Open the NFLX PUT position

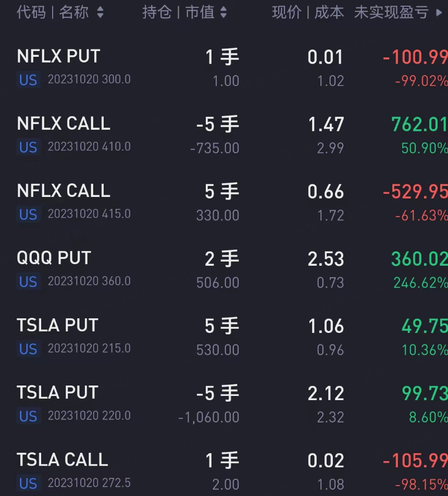(x=58, y=57)
